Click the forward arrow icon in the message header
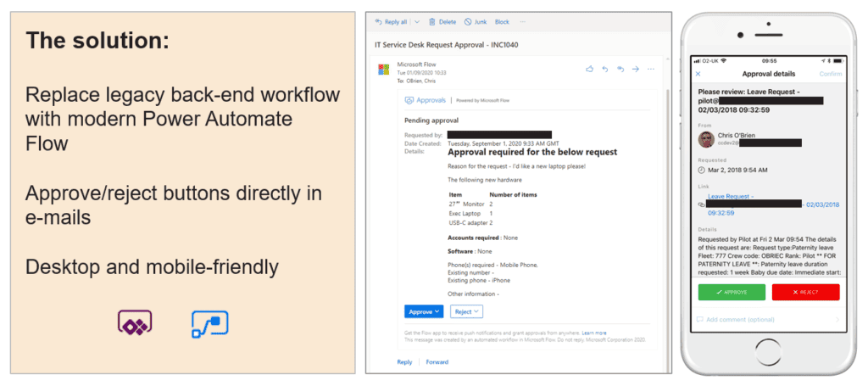 click(x=636, y=70)
